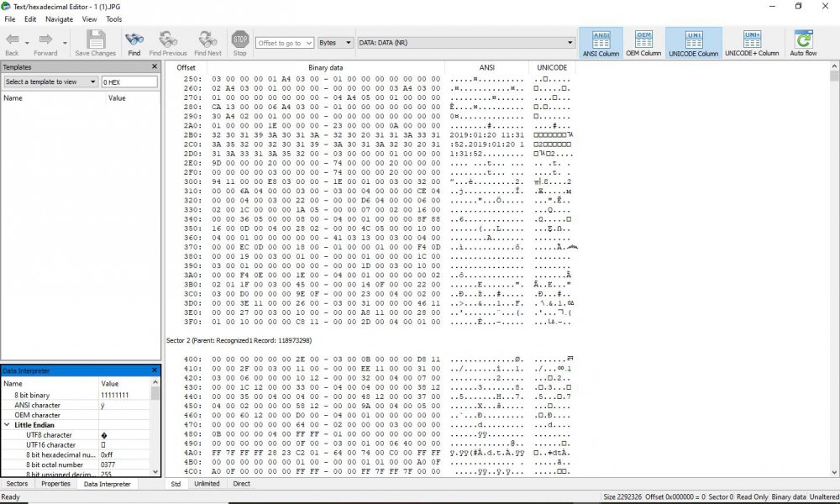The width and height of the screenshot is (840, 504).
Task: Click the Name header in Templates
Action: coord(13,98)
